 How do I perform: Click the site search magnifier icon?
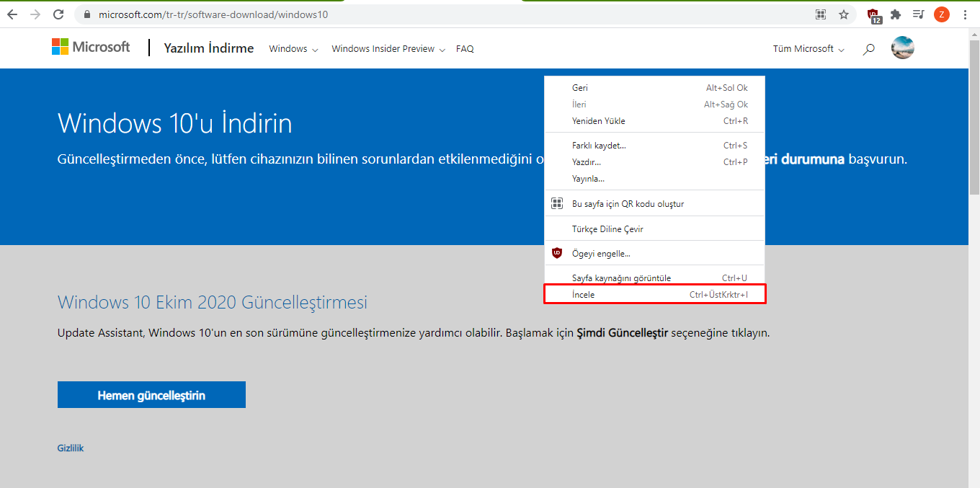869,49
